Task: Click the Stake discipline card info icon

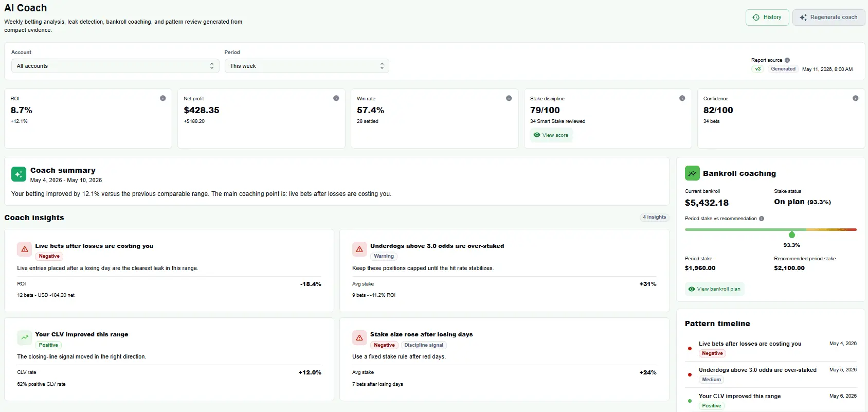Action: 682,98
